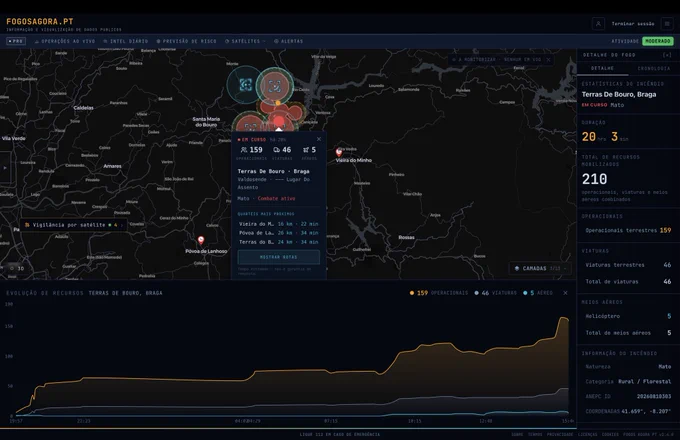This screenshot has width=680, height=440.
Task: Click the blue satellite detection marker
Action: (245, 85)
